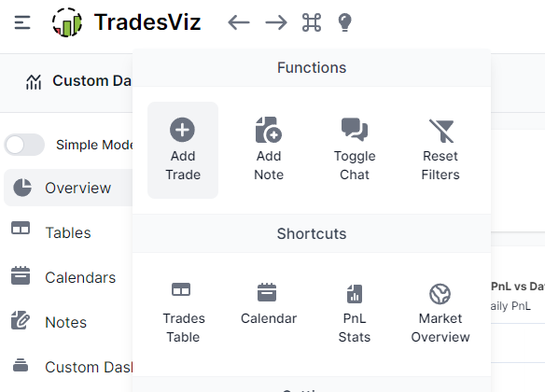Choose Add Note function
Screen dimensions: 545x392
(x=269, y=150)
